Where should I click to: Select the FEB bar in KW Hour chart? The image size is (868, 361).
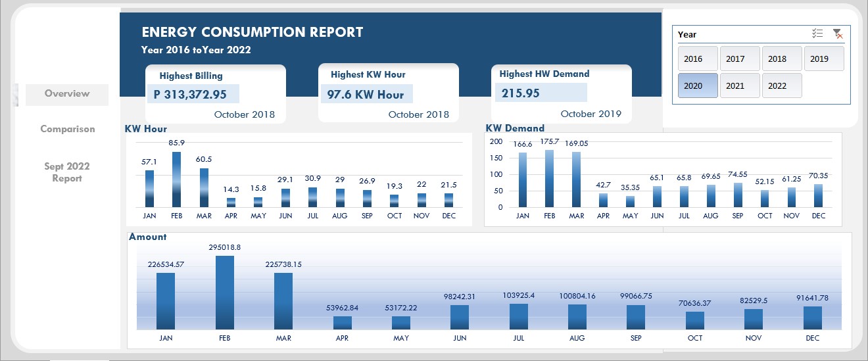177,180
